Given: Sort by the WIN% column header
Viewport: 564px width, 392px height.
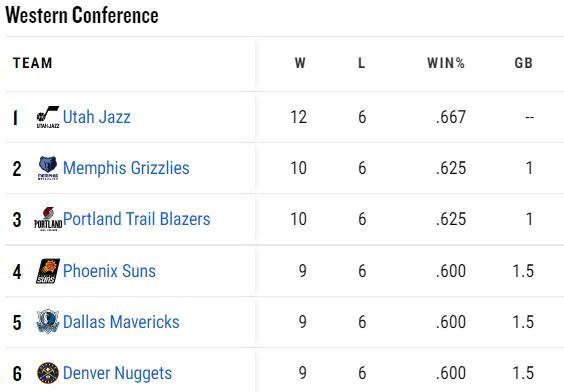Looking at the screenshot, I should tap(446, 63).
